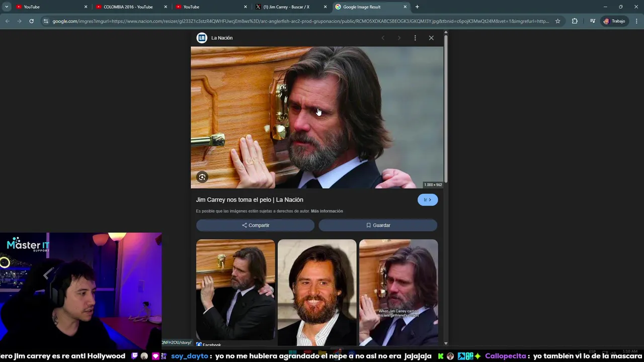Viewport: 644px width, 362px height.
Task: Search this image with the Lens icon
Action: [x=202, y=177]
